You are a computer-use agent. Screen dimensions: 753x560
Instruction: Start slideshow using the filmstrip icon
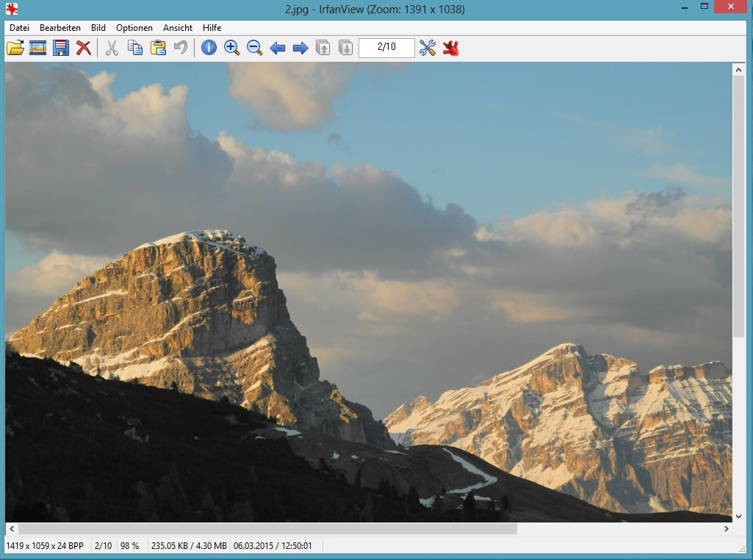(38, 48)
